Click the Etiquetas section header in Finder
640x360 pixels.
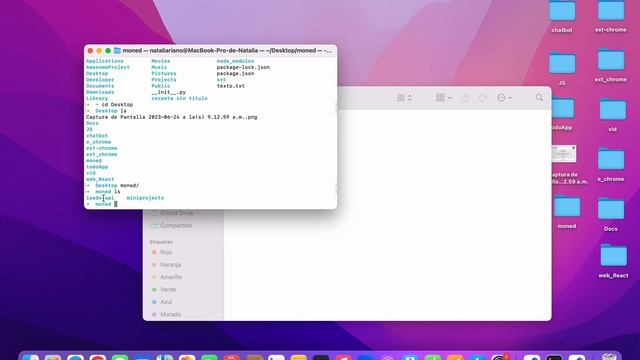coord(161,242)
